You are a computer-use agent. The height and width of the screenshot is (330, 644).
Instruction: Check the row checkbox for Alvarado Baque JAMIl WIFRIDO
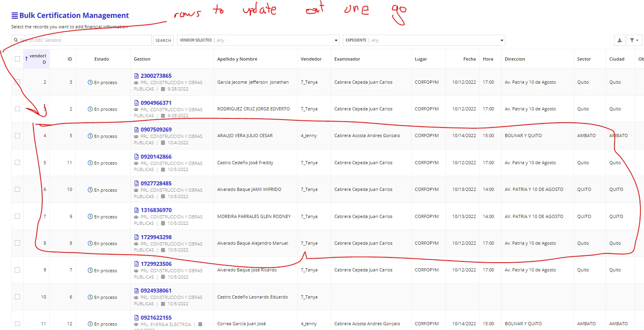pos(17,189)
